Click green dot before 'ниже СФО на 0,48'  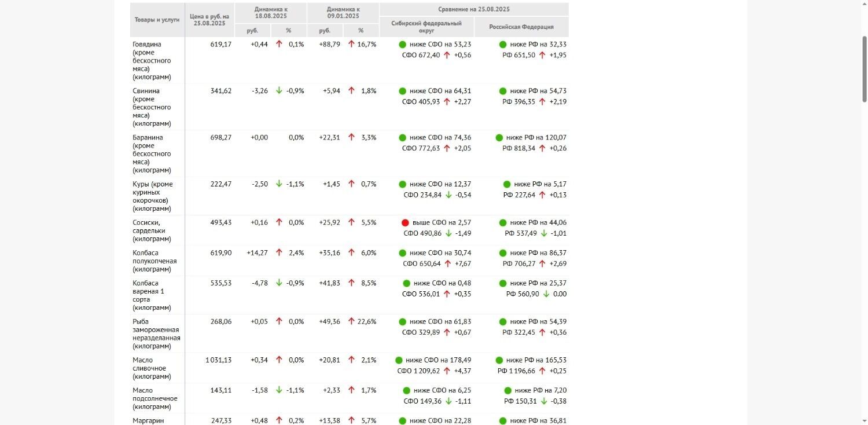pos(406,284)
